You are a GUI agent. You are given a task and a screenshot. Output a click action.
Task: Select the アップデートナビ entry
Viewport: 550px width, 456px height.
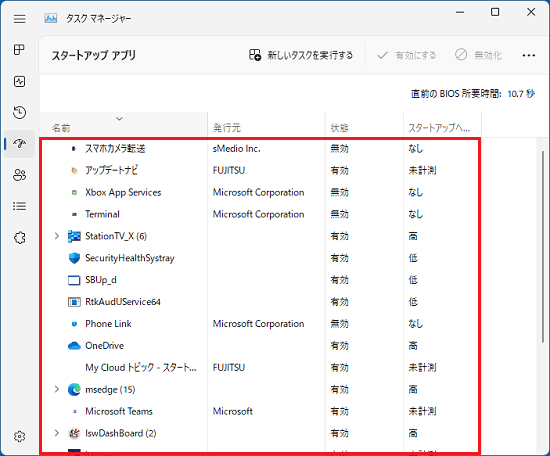pos(112,170)
